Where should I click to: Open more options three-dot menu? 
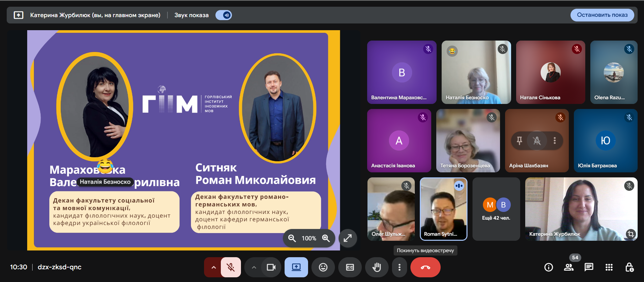(x=399, y=267)
